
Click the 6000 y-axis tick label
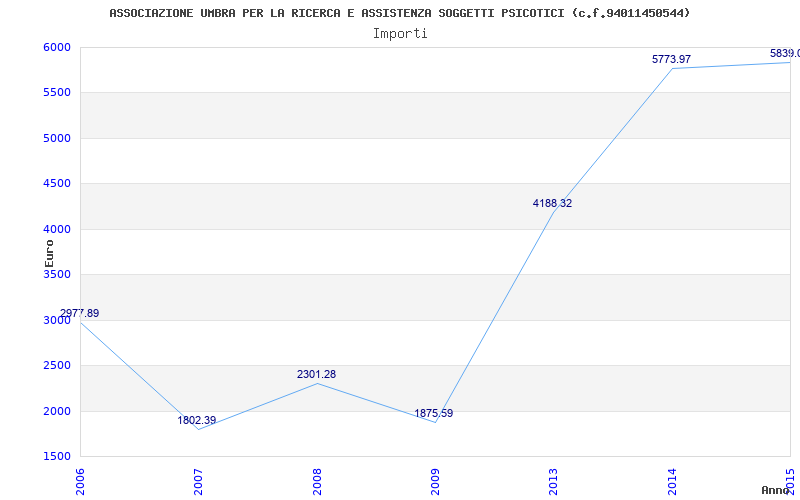pos(56,47)
